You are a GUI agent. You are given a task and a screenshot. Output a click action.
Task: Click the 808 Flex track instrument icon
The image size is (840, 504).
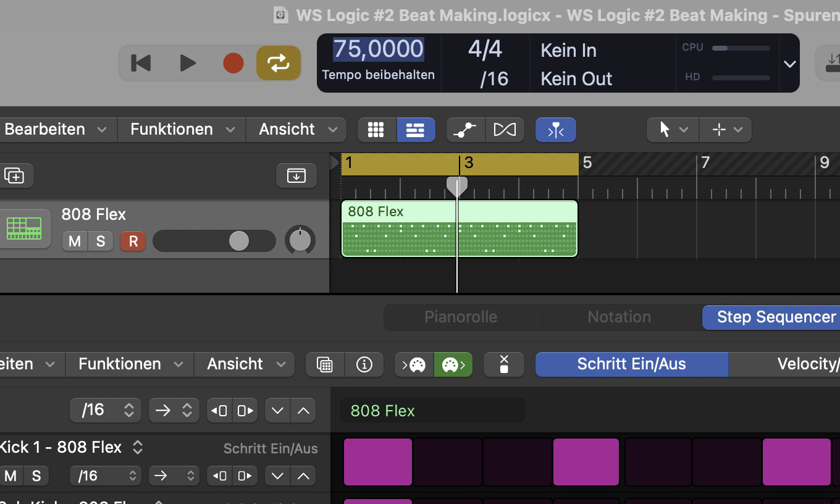[24, 229]
